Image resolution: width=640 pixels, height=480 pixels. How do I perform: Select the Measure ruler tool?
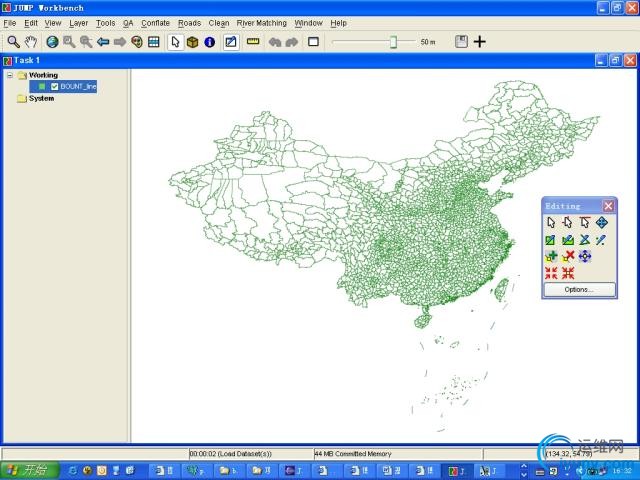point(252,42)
